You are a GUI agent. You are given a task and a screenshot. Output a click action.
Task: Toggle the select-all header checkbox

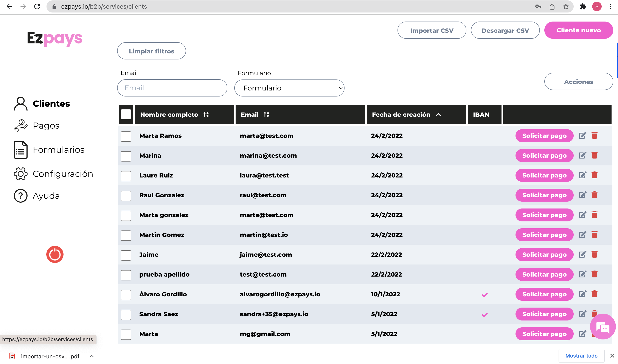coord(126,114)
